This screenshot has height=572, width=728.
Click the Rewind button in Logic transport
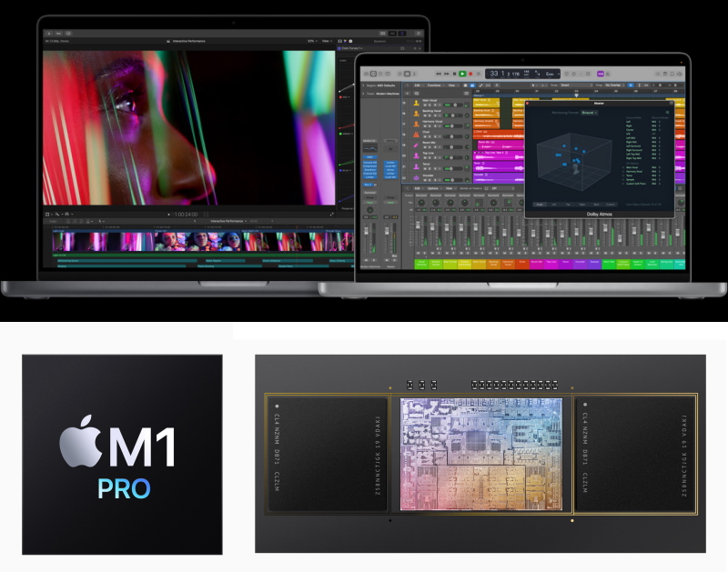click(439, 74)
